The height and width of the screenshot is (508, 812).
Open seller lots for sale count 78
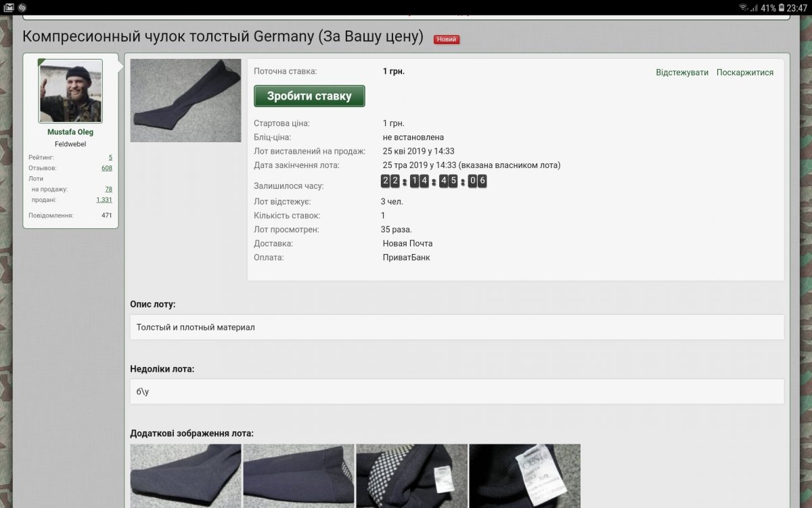(x=109, y=190)
